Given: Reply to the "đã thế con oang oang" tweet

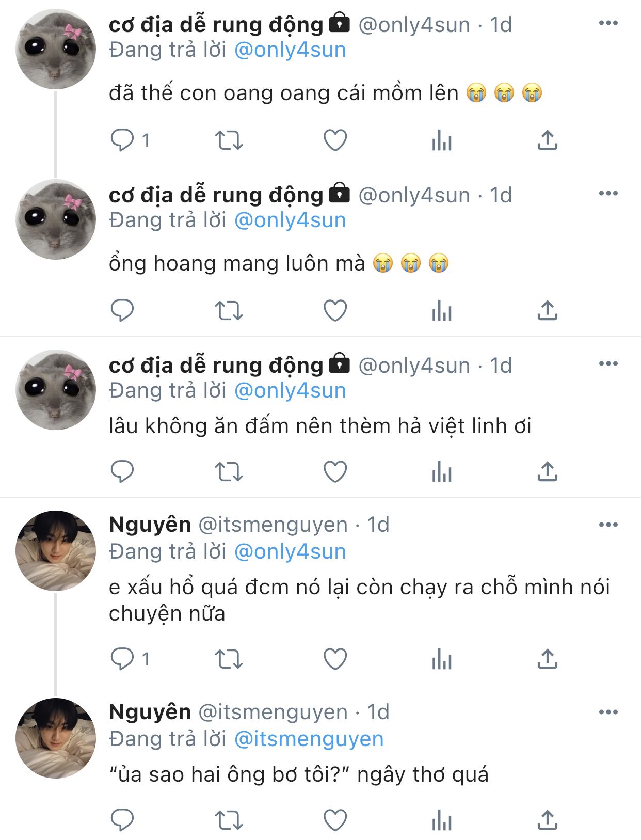Looking at the screenshot, I should [x=122, y=140].
